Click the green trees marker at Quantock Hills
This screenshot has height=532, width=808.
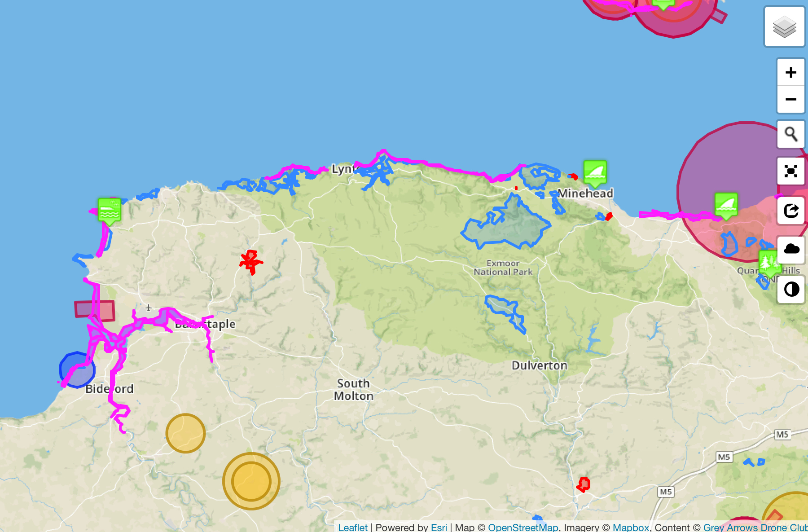tap(768, 262)
